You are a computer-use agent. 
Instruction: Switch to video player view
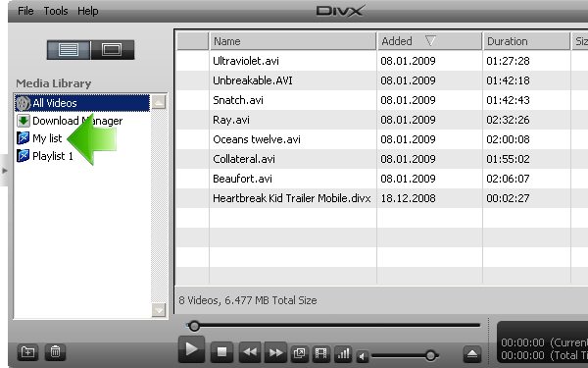pos(112,50)
